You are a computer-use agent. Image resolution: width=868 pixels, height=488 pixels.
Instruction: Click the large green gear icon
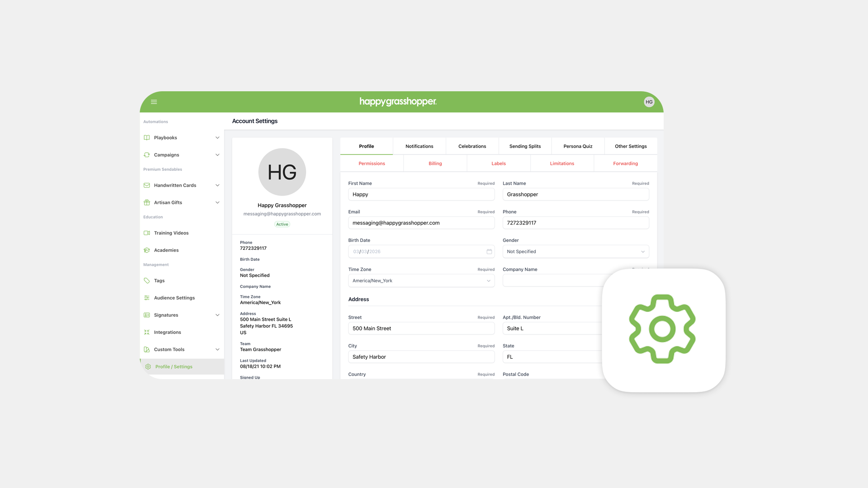[x=662, y=329]
